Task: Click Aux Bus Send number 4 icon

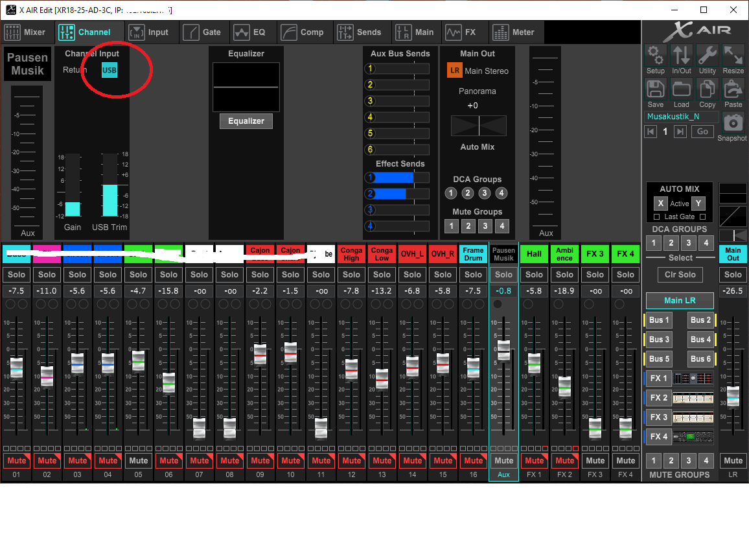Action: [x=370, y=117]
